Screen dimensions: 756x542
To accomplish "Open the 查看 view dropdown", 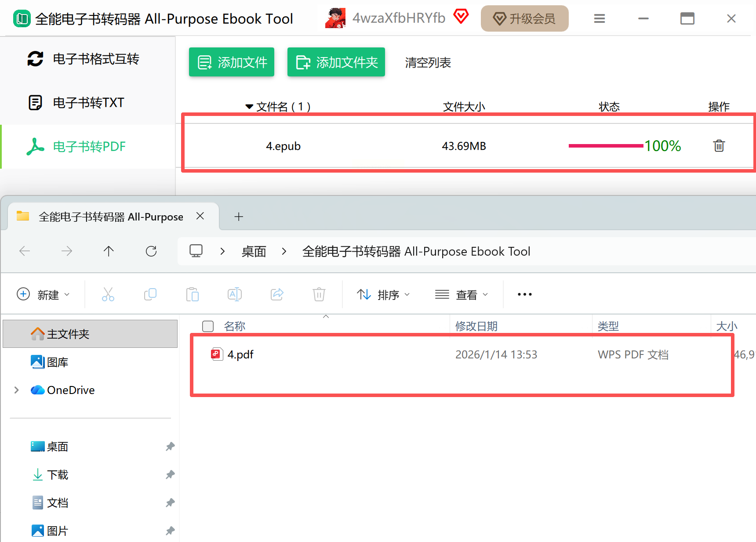I will click(462, 294).
